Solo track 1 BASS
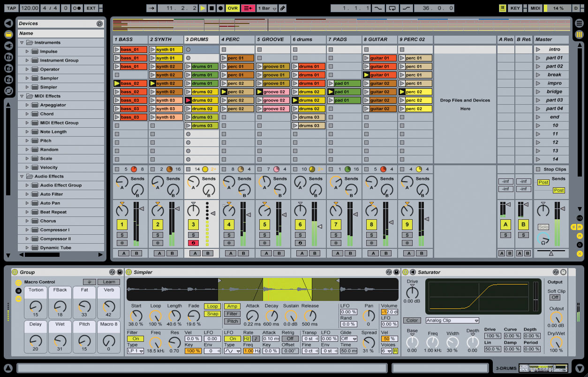 coord(122,235)
